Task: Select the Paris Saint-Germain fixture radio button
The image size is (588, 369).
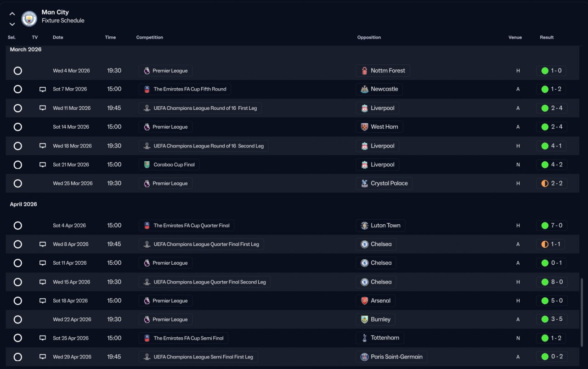Action: pyautogui.click(x=18, y=357)
